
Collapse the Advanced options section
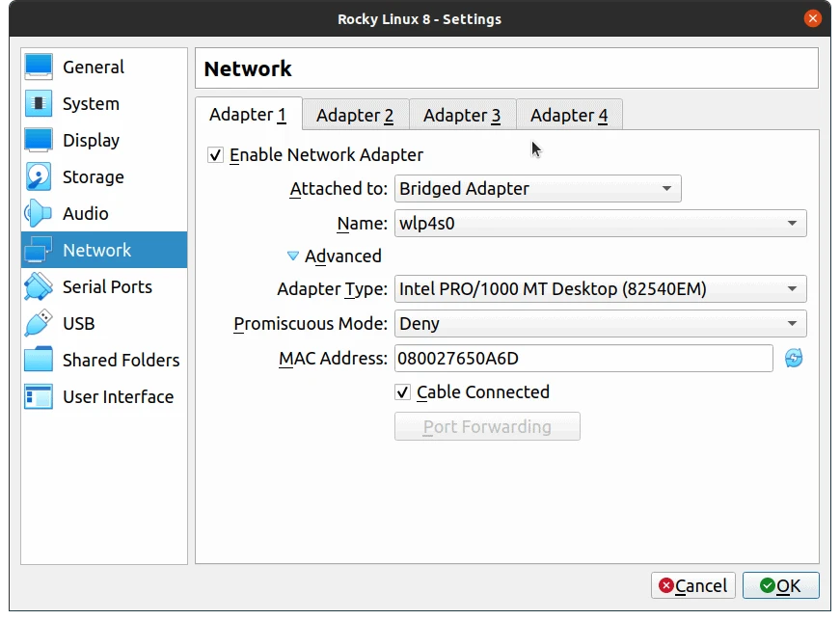click(293, 256)
